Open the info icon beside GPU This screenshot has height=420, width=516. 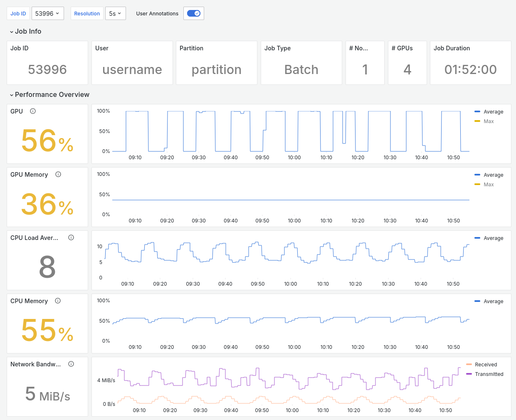point(33,111)
